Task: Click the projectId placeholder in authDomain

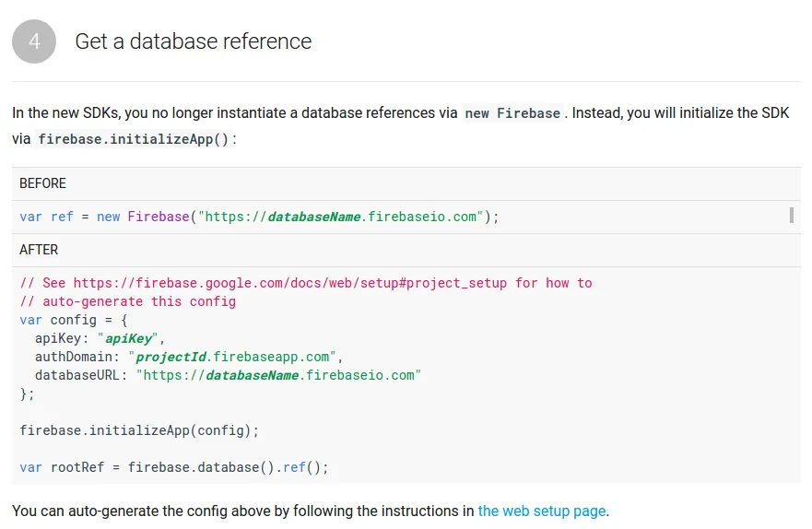Action: [x=171, y=357]
